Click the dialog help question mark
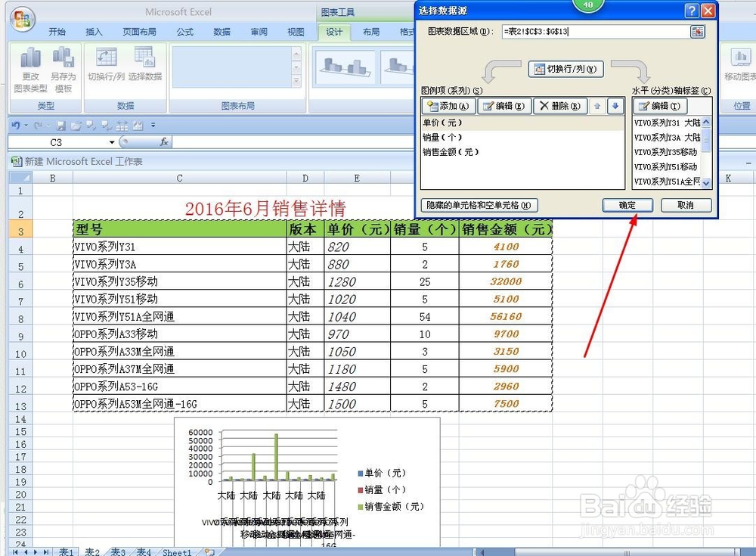Image resolution: width=756 pixels, height=556 pixels. point(692,11)
